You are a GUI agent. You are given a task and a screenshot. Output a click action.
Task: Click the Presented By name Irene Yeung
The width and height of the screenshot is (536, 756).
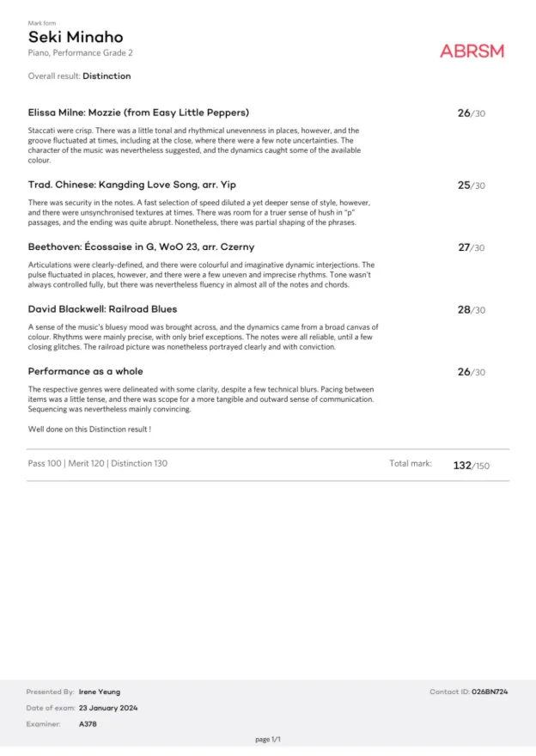click(x=100, y=692)
